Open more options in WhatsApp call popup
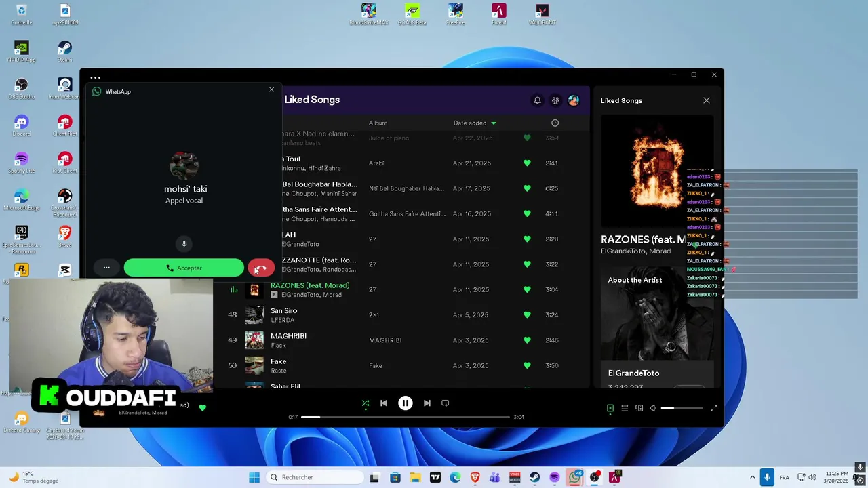The image size is (868, 488). coord(106,268)
